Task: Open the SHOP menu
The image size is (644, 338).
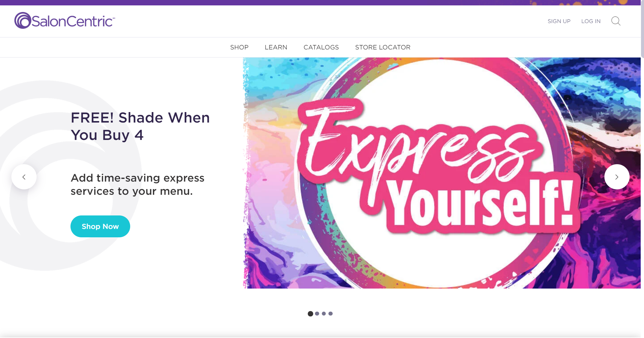Action: [239, 47]
